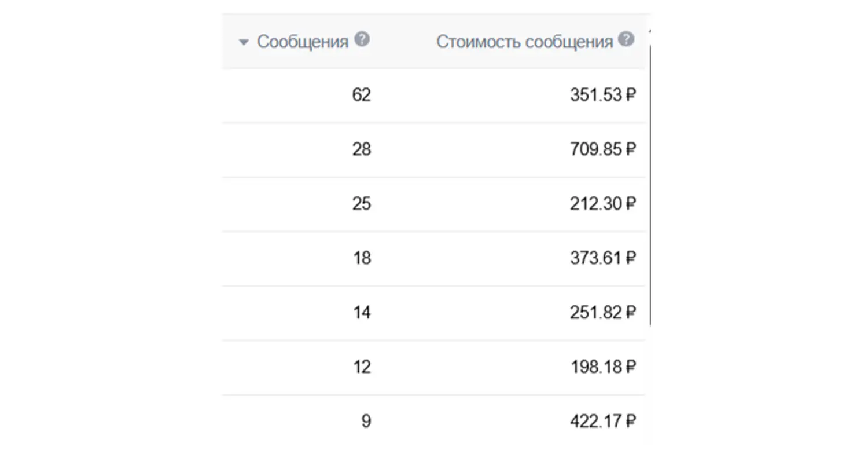The width and height of the screenshot is (868, 454).
Task: Pick the cost cell 212.30 ₽
Action: 602,204
